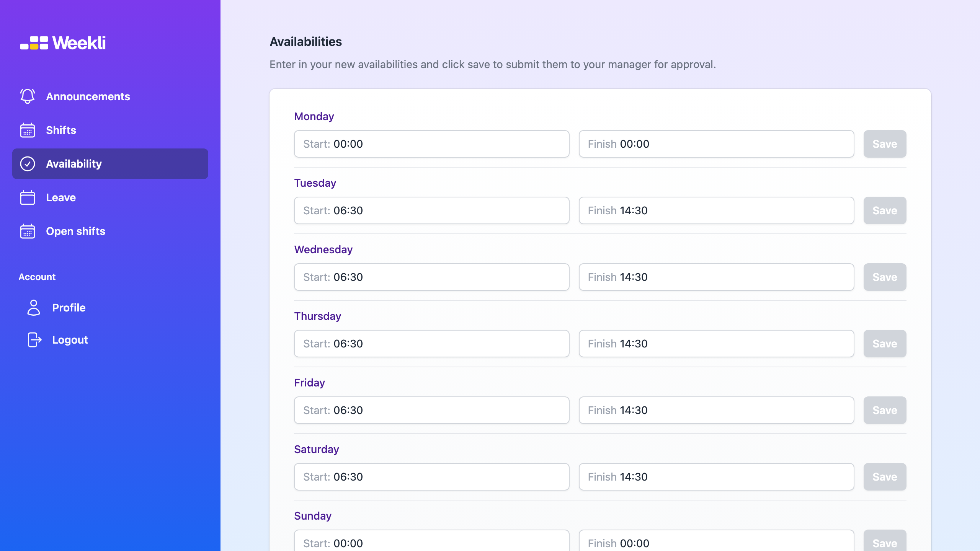The width and height of the screenshot is (980, 551).
Task: Click the Profile person icon
Action: pyautogui.click(x=34, y=308)
